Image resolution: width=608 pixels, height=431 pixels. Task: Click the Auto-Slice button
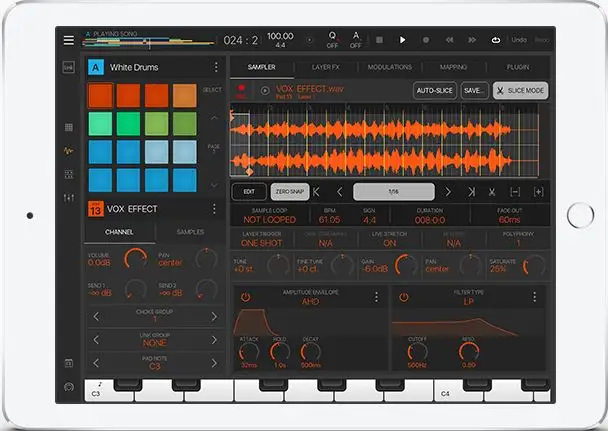435,90
